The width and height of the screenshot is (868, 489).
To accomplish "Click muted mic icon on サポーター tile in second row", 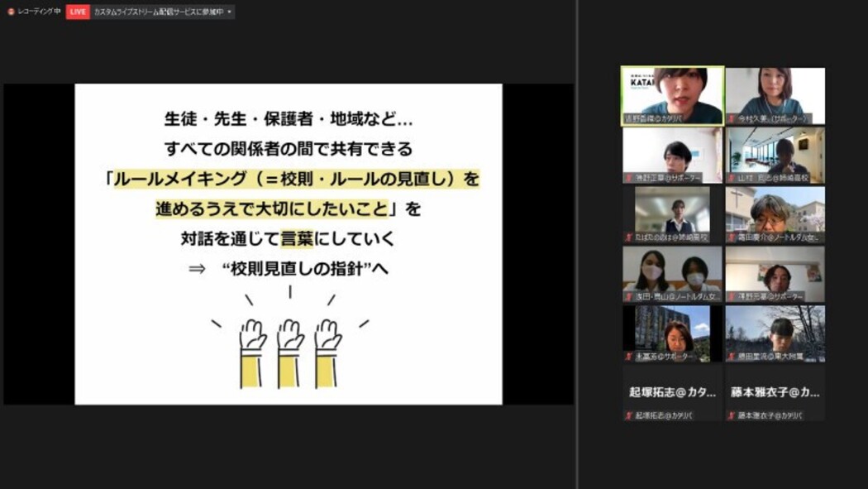I will [x=628, y=178].
